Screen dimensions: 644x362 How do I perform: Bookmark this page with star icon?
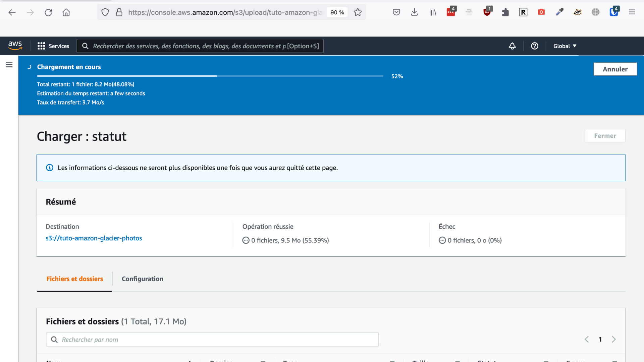358,12
